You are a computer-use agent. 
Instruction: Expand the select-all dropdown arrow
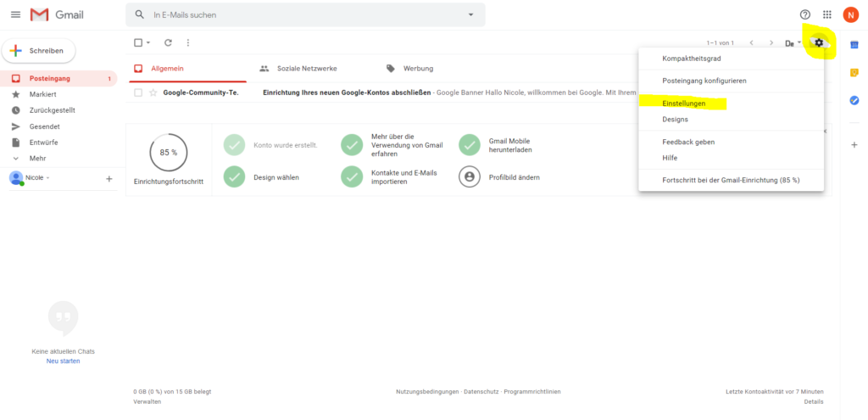[x=148, y=42]
